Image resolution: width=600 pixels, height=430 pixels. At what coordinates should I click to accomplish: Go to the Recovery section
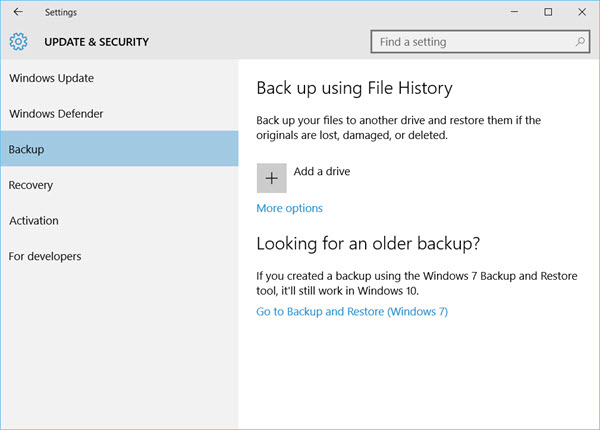(x=31, y=185)
